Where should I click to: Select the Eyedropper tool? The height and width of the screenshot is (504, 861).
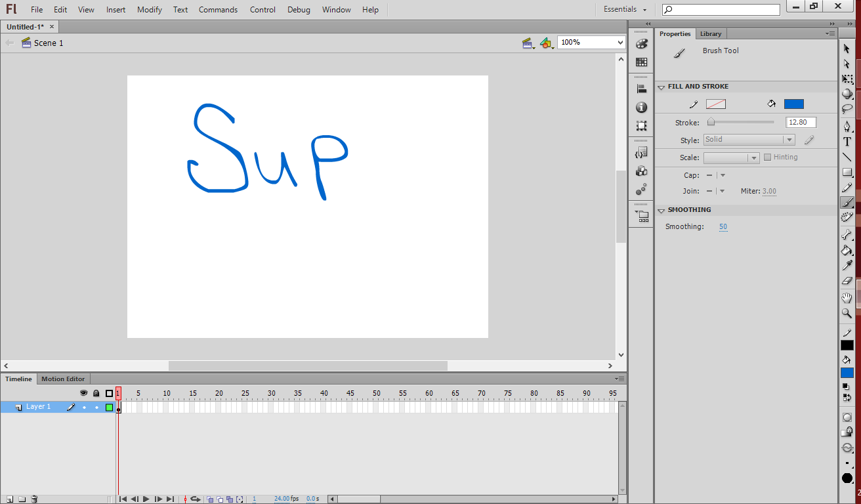(x=847, y=266)
